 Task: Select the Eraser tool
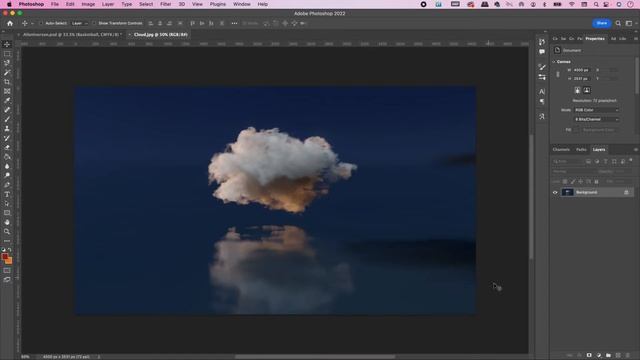7,147
